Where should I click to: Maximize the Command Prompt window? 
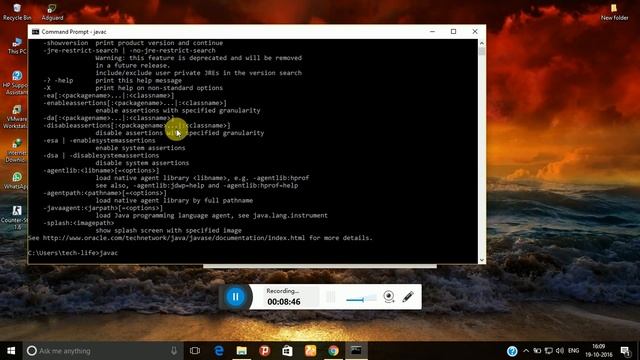(x=453, y=31)
